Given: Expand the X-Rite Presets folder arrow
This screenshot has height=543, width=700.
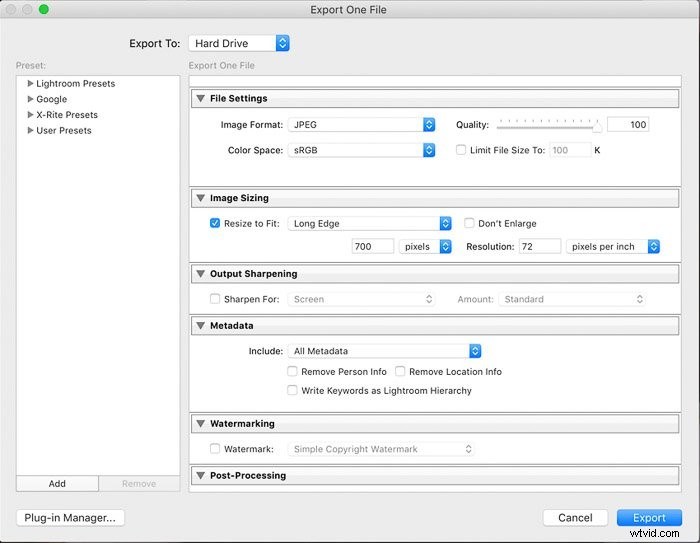Looking at the screenshot, I should (x=30, y=115).
